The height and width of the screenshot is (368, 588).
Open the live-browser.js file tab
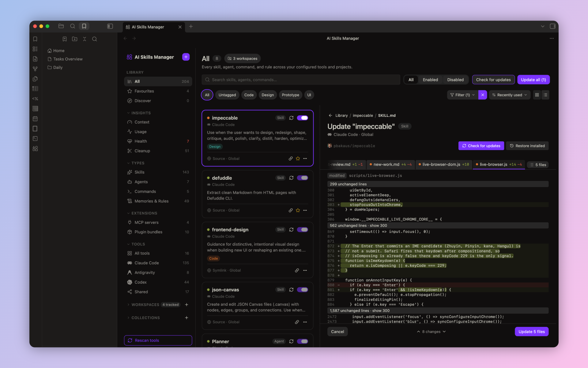[x=499, y=165]
